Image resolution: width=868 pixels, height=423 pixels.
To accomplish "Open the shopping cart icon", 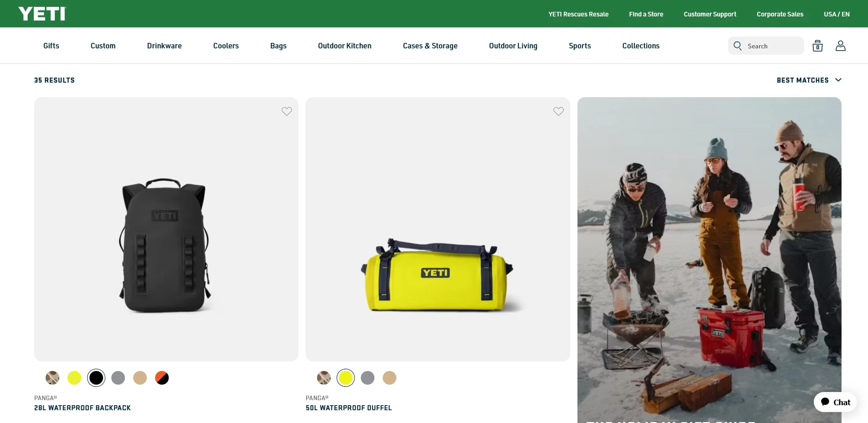I will click(x=817, y=46).
